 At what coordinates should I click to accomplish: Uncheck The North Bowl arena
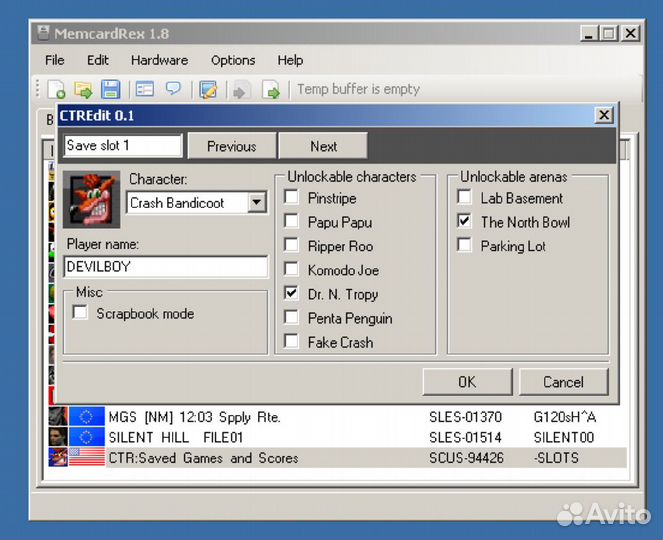click(x=464, y=221)
